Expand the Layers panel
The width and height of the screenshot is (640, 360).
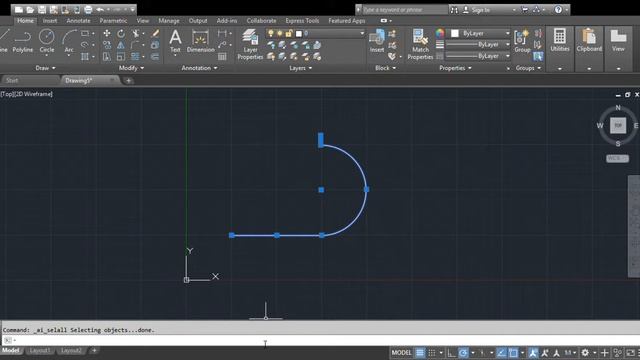pos(300,68)
